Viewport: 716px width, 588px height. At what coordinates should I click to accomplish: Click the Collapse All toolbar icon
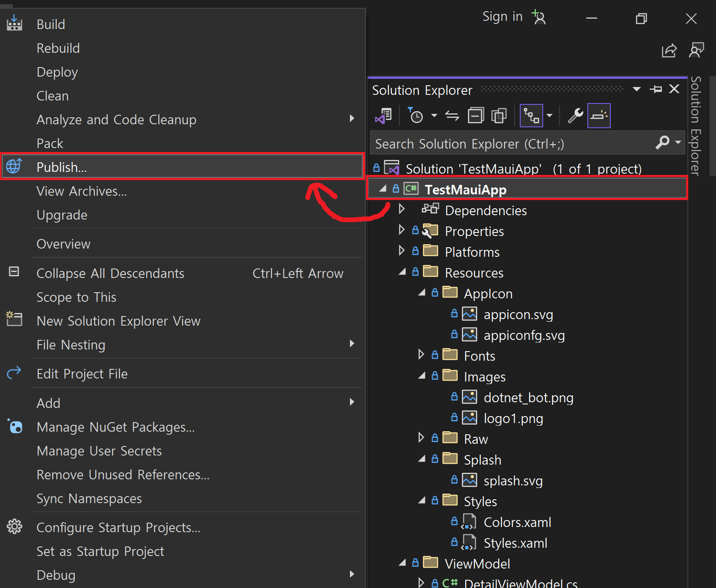point(476,116)
